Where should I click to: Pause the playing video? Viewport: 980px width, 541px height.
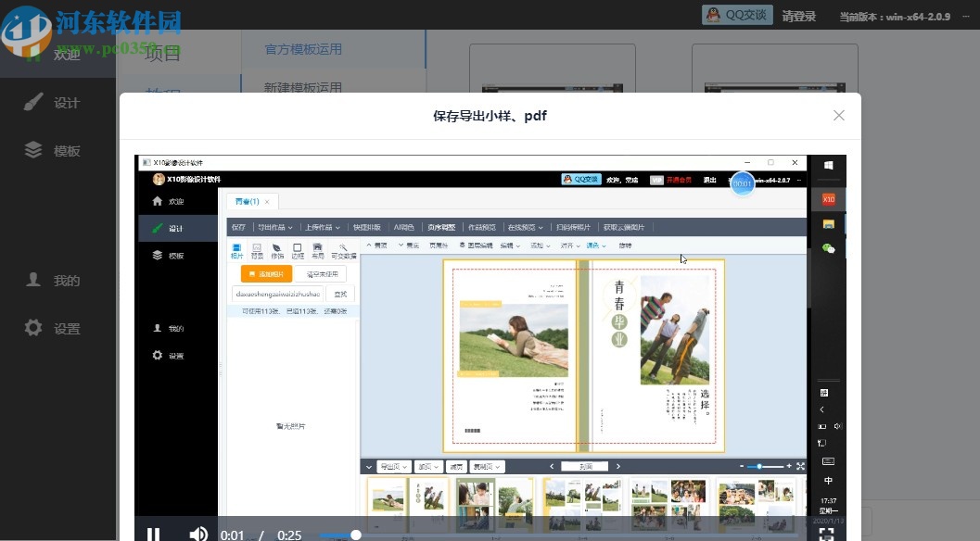[x=153, y=535]
